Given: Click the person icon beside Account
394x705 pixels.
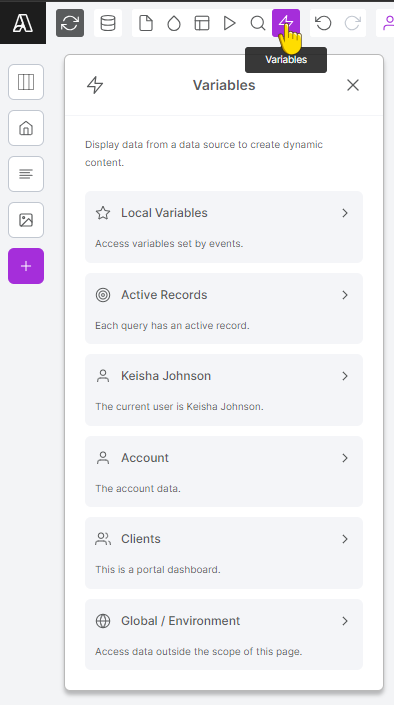Looking at the screenshot, I should point(103,458).
